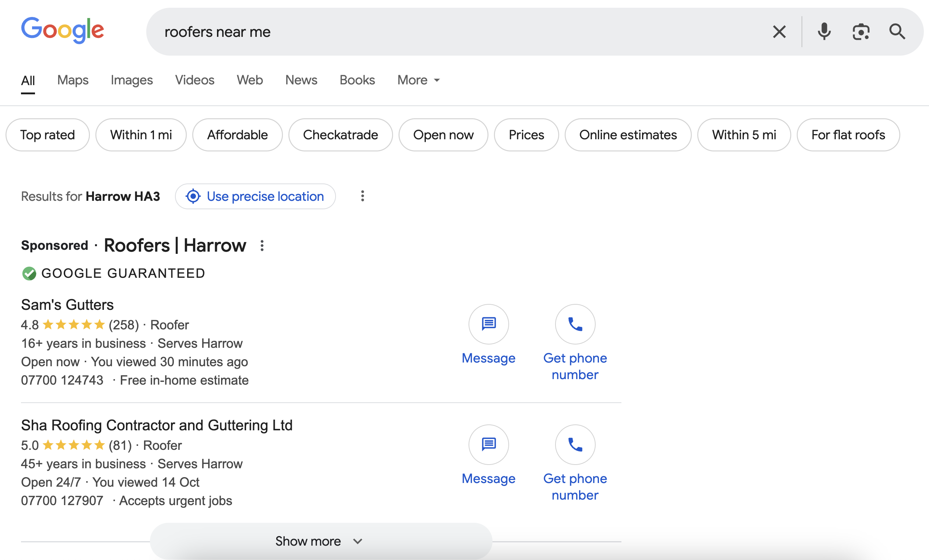929x560 pixels.
Task: Click GOOGLE GUARANTEED label text
Action: click(123, 273)
